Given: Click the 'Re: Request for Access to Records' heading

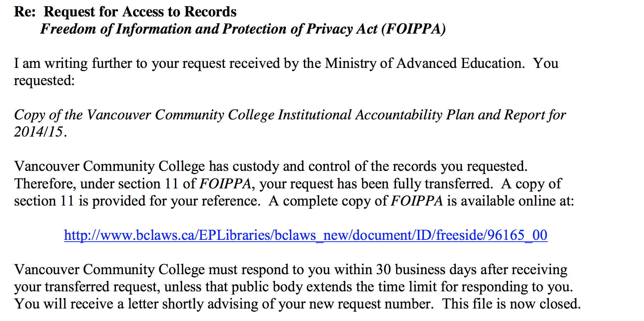Looking at the screenshot, I should (x=125, y=12).
